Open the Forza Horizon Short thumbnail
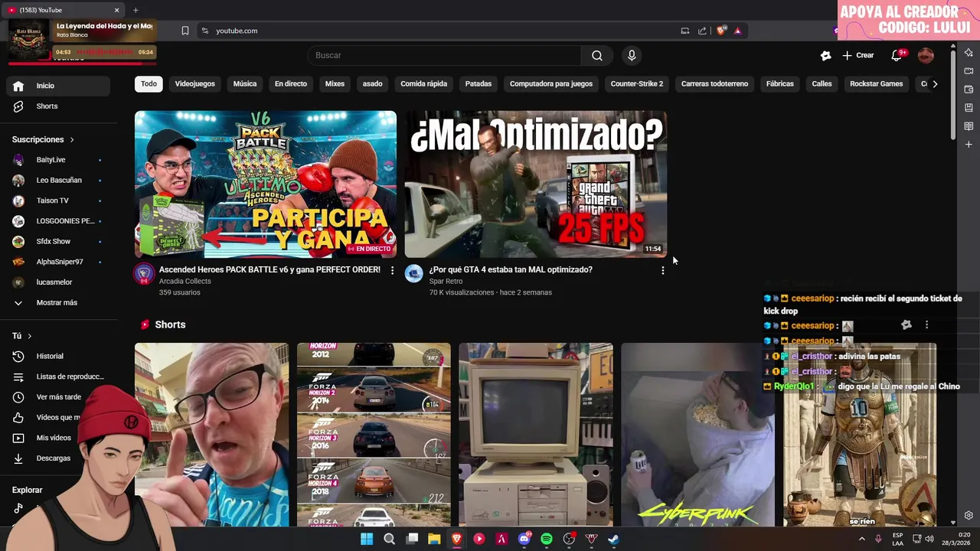Image resolution: width=980 pixels, height=551 pixels. (374, 435)
